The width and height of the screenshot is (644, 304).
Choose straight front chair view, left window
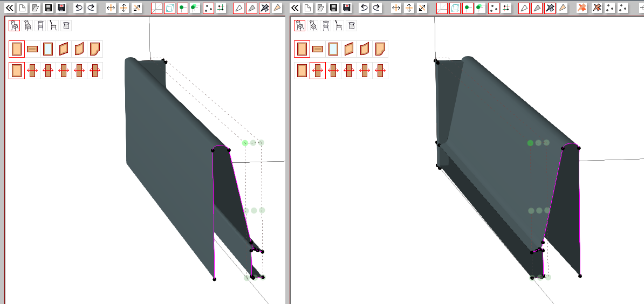40,25
